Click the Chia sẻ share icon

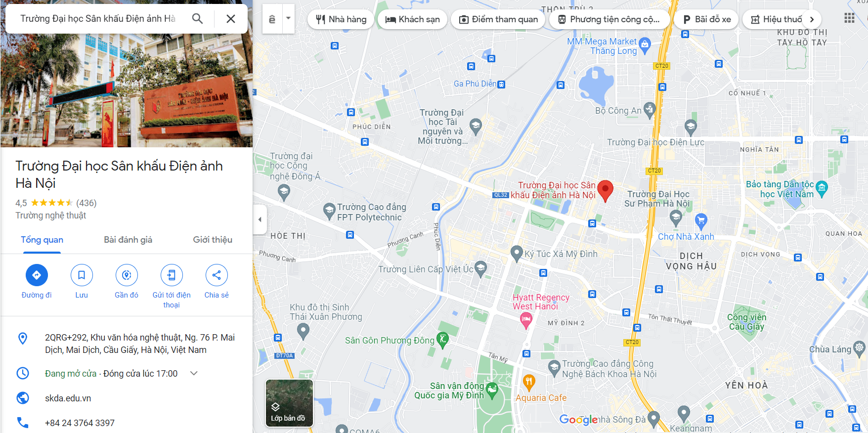217,275
